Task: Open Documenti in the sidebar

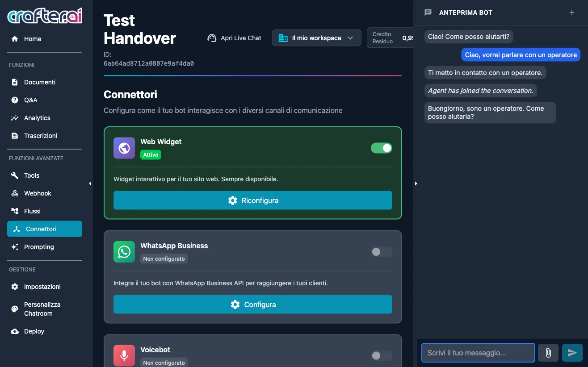Action: [x=45, y=82]
